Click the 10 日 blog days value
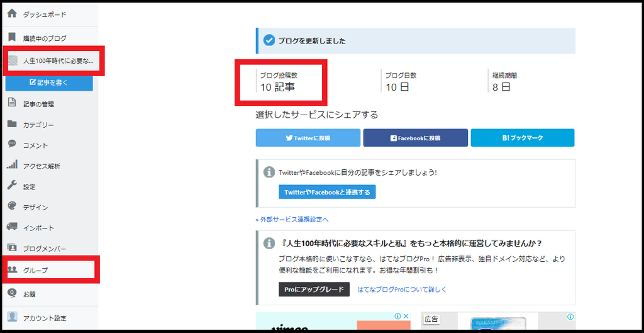 tap(397, 87)
